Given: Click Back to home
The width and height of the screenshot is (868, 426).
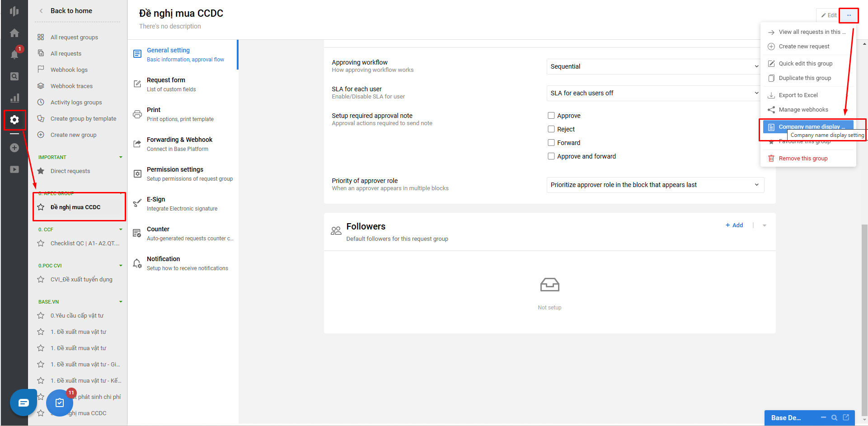Looking at the screenshot, I should pyautogui.click(x=71, y=11).
